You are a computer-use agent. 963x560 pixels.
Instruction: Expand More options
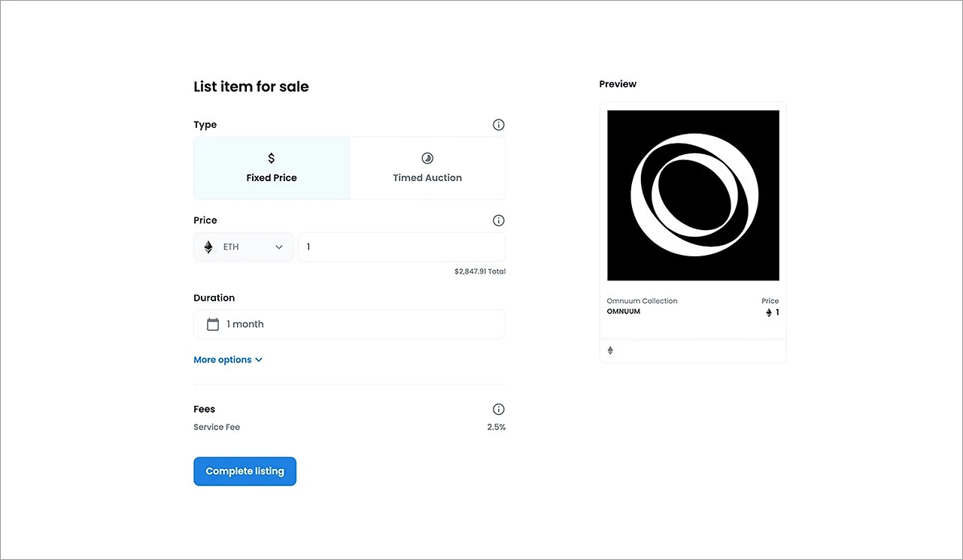pos(228,360)
